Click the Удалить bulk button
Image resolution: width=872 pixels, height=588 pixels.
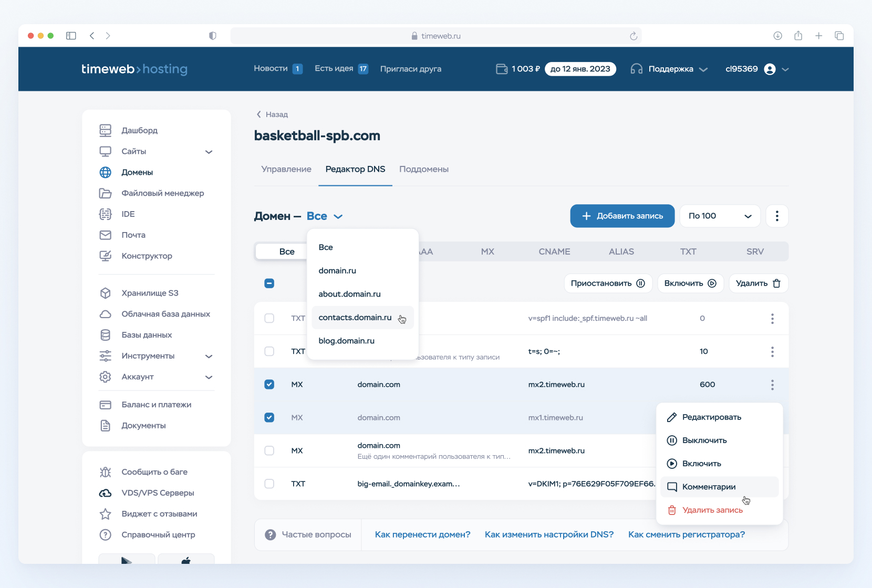pyautogui.click(x=759, y=283)
